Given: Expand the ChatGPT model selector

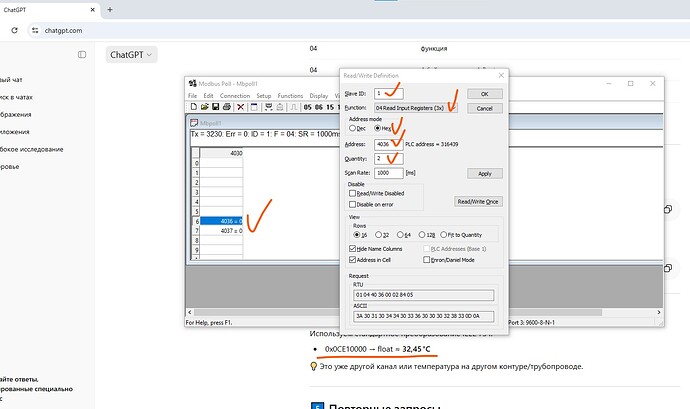Looking at the screenshot, I should 131,55.
